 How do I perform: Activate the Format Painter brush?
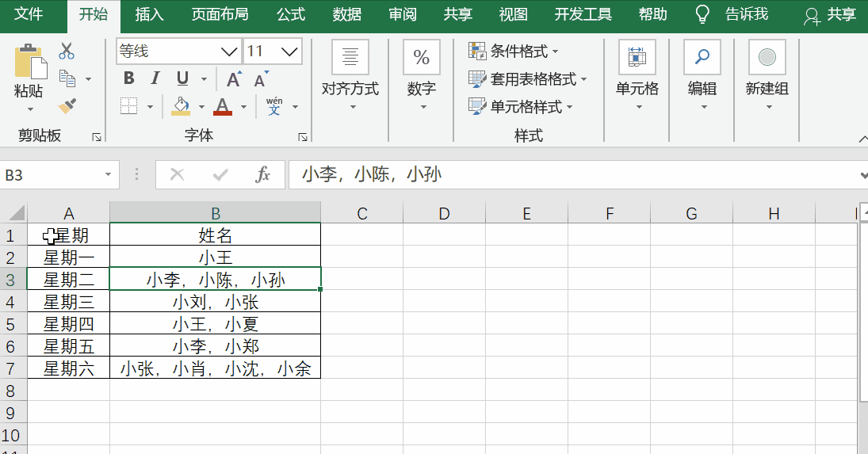tap(67, 105)
